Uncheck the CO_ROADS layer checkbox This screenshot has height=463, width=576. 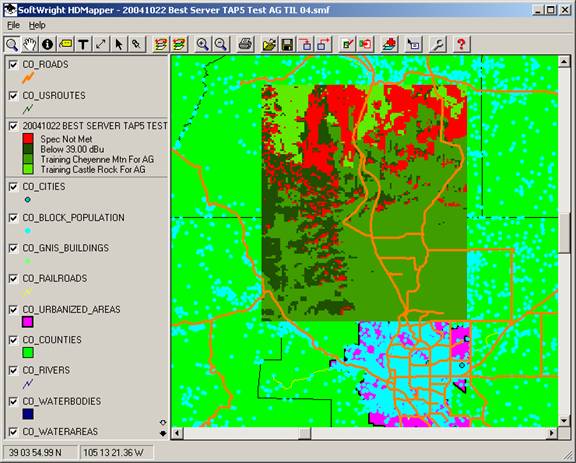coord(13,65)
